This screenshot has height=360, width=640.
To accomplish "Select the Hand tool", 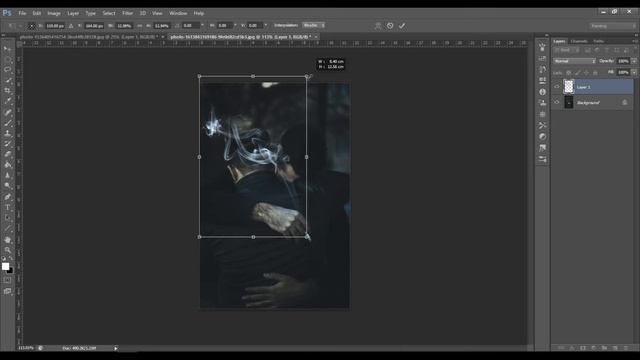I will coord(7,240).
